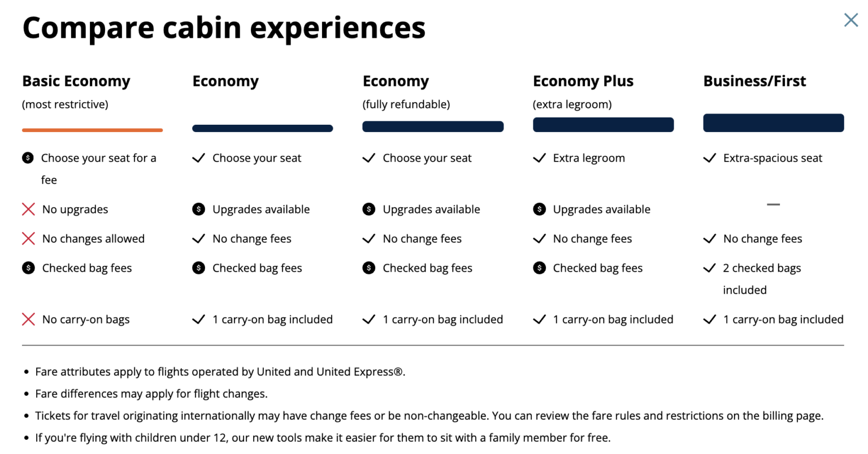This screenshot has width=868, height=454.
Task: Click the navy bar under Economy Plus
Action: [603, 124]
